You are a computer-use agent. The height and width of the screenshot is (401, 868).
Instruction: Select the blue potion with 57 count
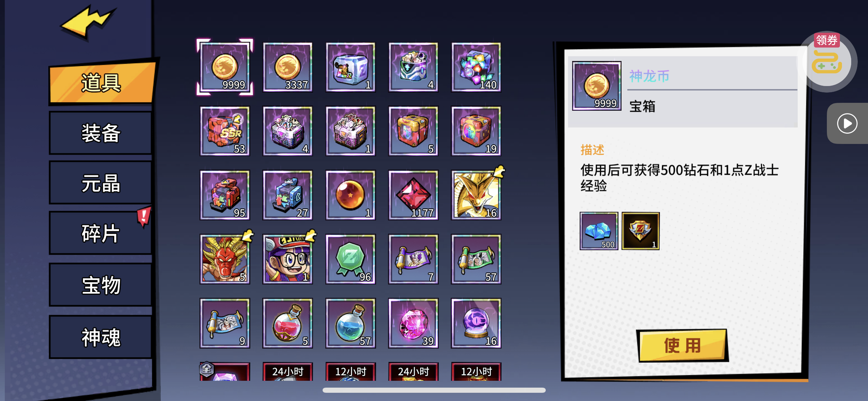point(350,323)
